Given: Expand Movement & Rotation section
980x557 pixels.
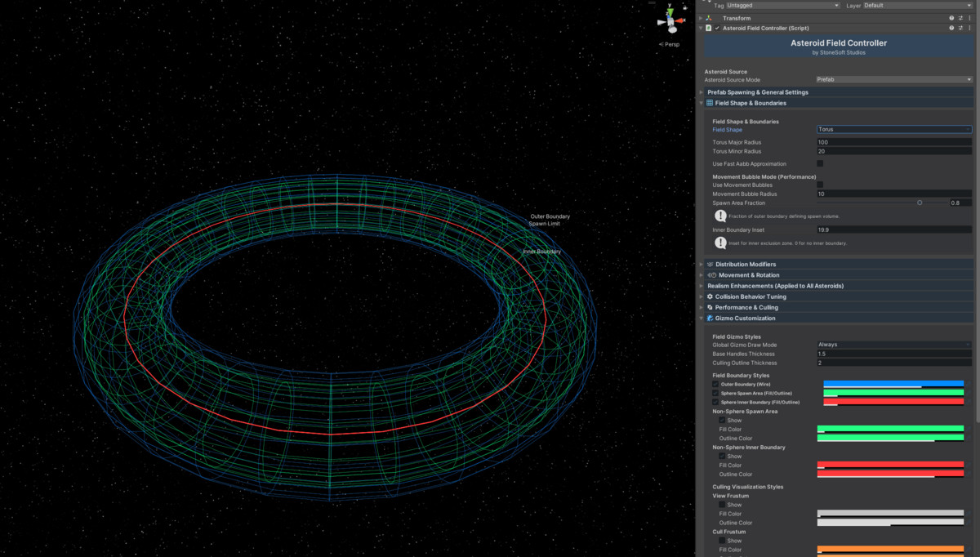Looking at the screenshot, I should (x=702, y=275).
